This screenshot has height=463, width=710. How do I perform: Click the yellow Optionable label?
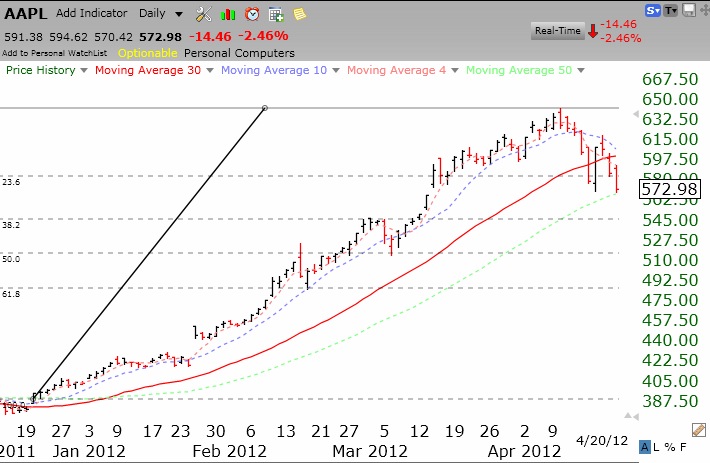pos(148,53)
